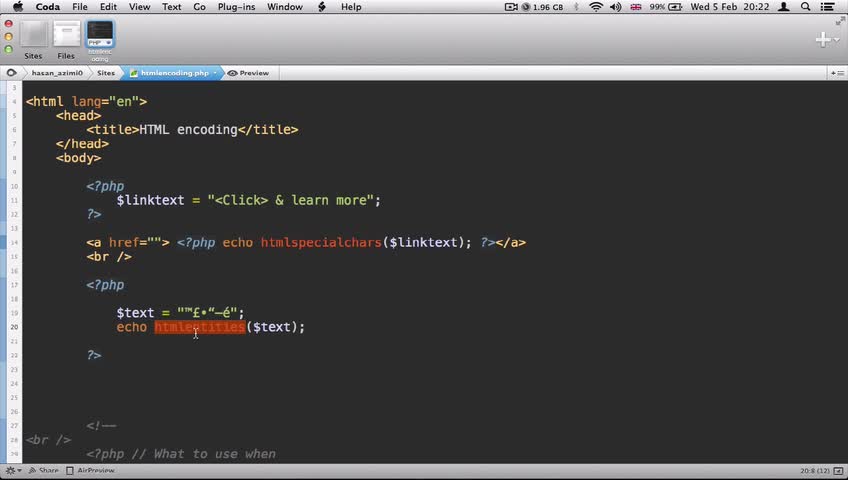Open the Wi-Fi menu
848x480 pixels.
[596, 7]
